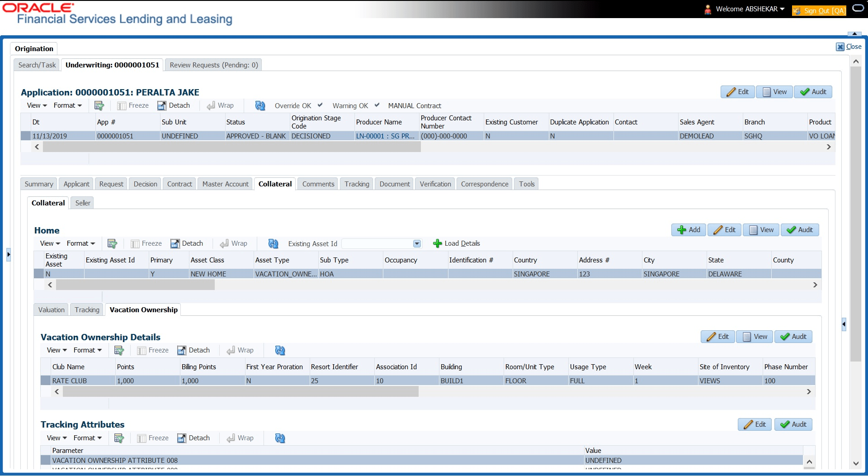Viewport: 868px width, 476px height.
Task: Open Format menu in Application toolbar
Action: pyautogui.click(x=68, y=105)
